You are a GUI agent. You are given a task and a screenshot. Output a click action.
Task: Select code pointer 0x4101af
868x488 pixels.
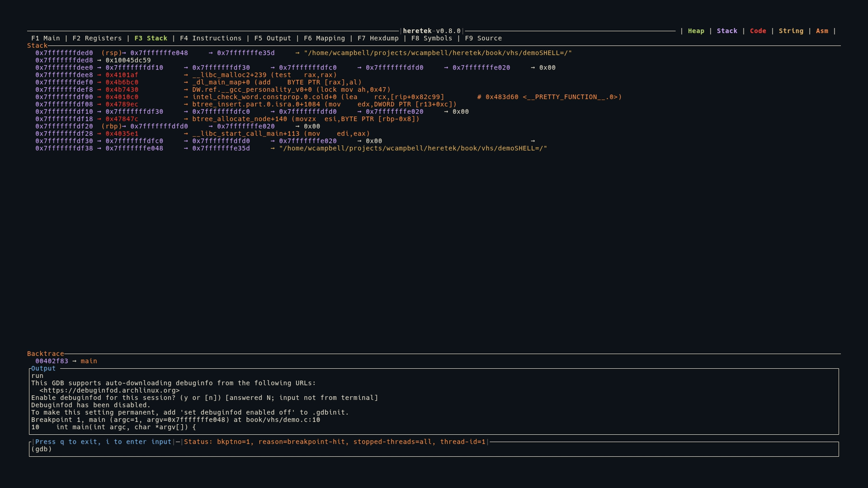coord(122,75)
